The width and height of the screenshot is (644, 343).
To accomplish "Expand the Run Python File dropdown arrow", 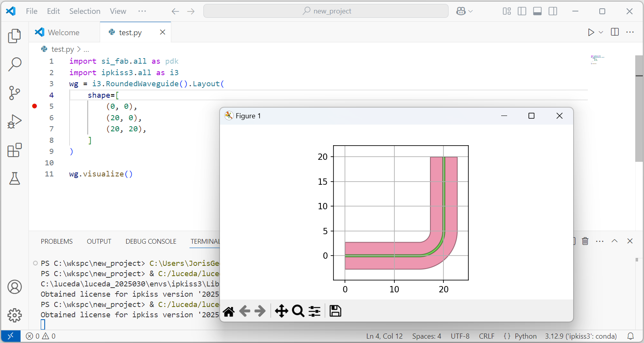I will (x=601, y=32).
